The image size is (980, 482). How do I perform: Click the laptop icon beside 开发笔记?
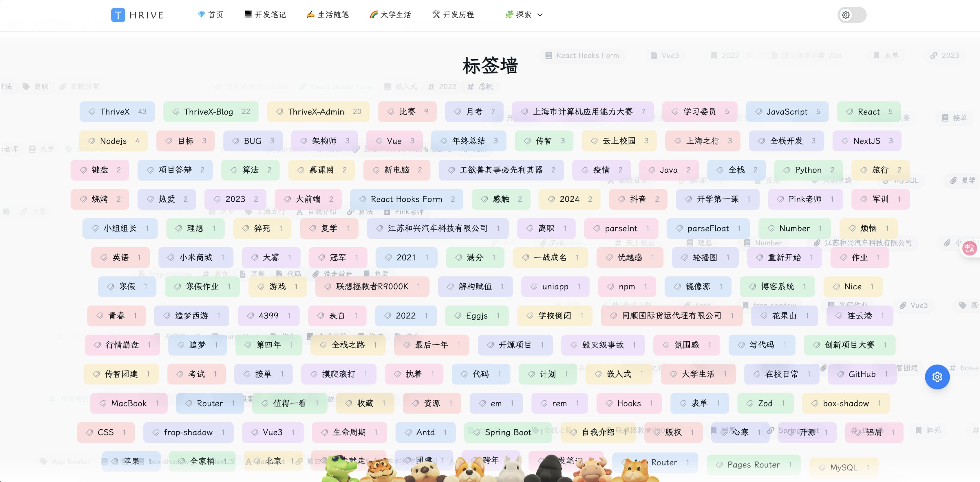point(248,14)
